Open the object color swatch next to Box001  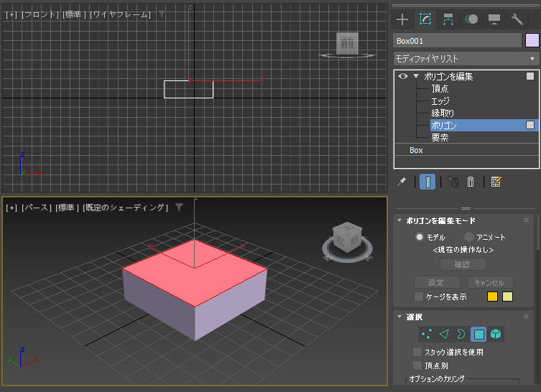point(532,41)
